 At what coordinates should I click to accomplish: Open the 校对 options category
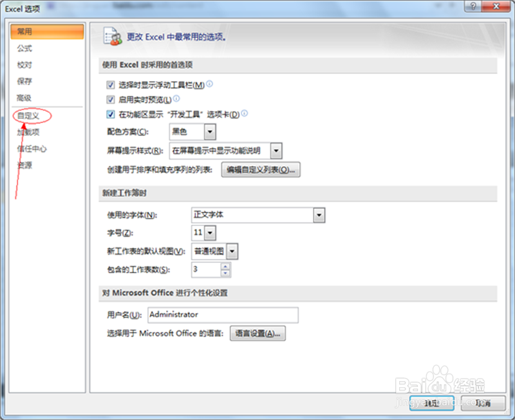click(24, 65)
